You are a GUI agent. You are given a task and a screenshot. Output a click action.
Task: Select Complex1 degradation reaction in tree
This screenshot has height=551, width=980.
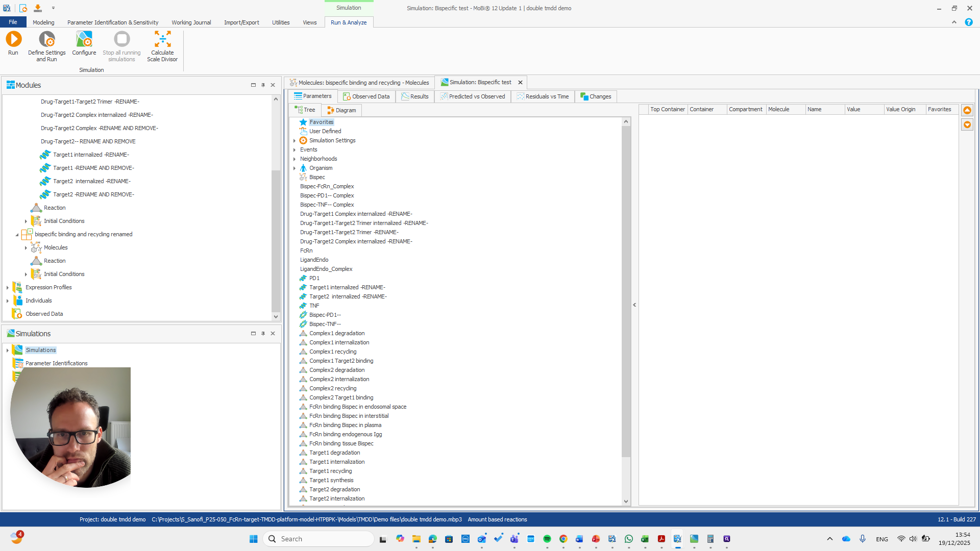click(x=336, y=334)
